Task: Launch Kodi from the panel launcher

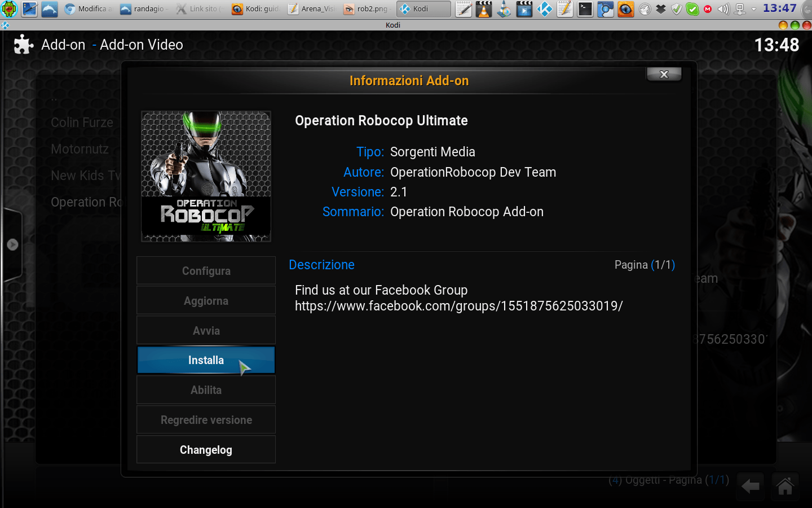Action: [x=545, y=8]
